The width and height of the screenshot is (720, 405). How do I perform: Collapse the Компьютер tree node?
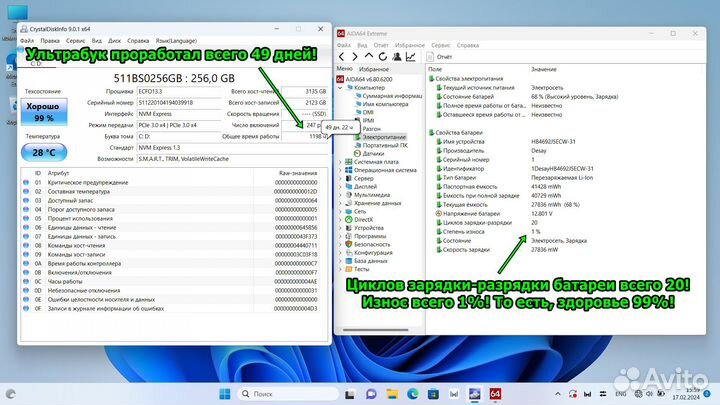click(340, 88)
